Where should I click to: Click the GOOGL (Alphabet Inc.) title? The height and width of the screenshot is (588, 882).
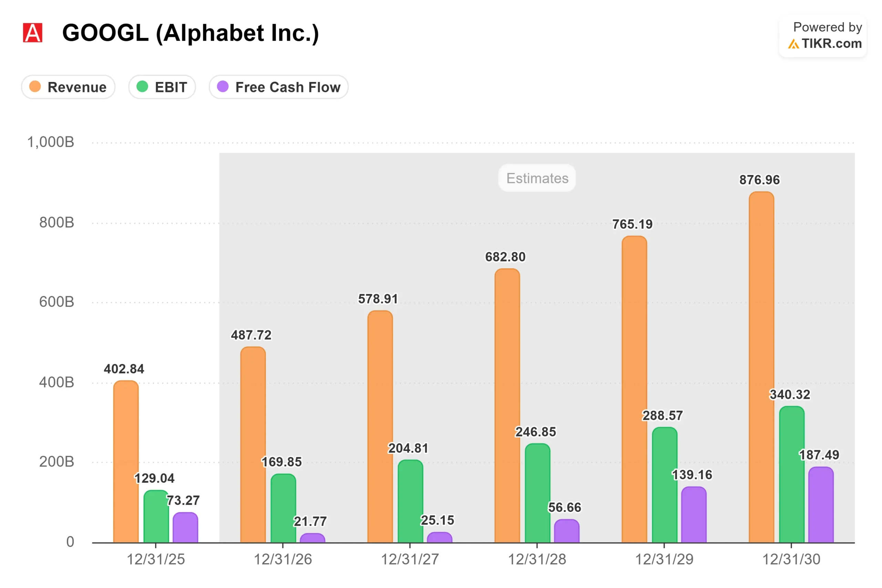(x=191, y=33)
